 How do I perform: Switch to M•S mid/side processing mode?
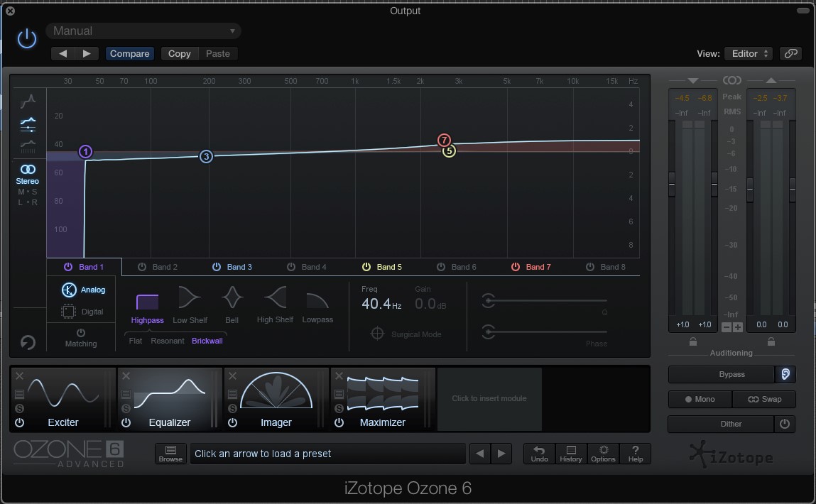pos(28,192)
